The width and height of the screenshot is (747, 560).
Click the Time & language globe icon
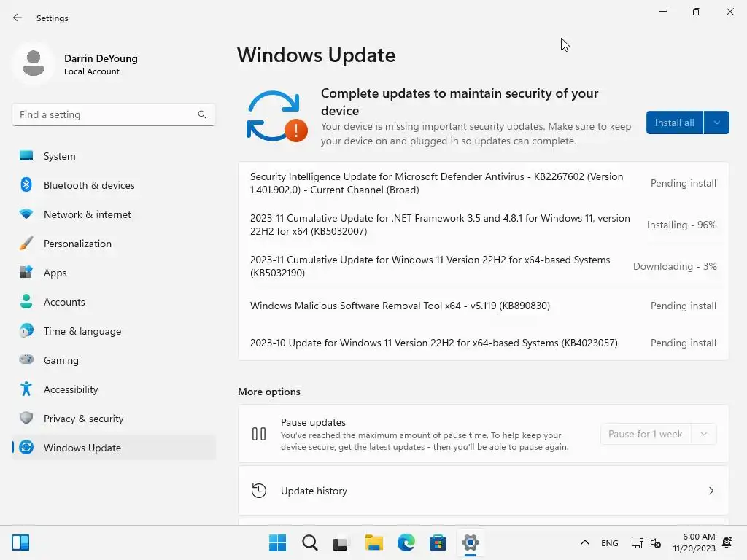click(26, 330)
